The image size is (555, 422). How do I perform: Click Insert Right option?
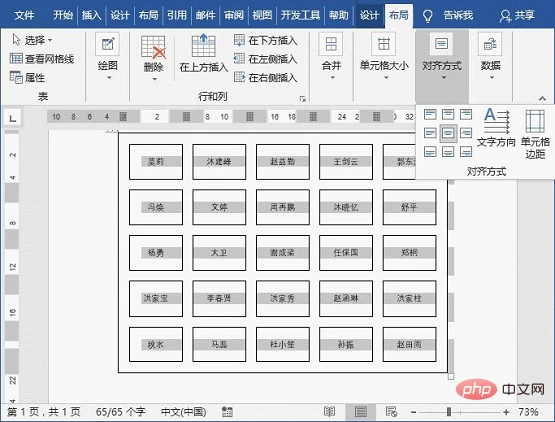pos(265,77)
